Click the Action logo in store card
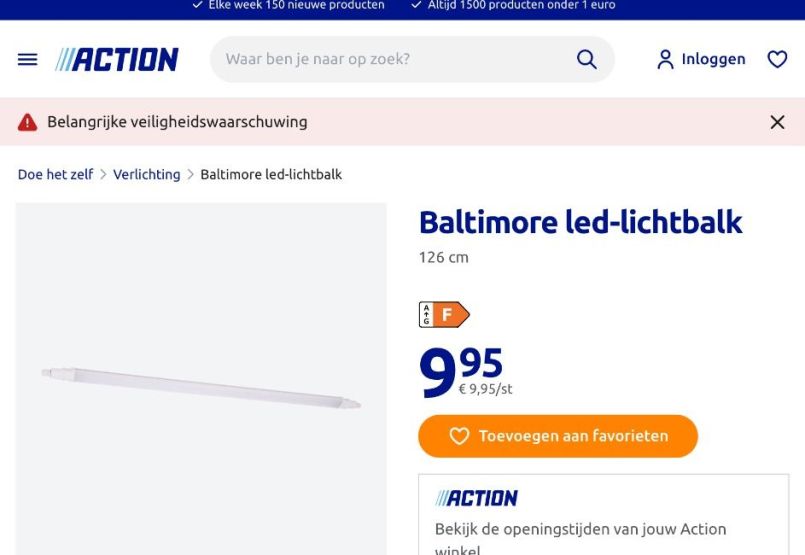 [476, 498]
